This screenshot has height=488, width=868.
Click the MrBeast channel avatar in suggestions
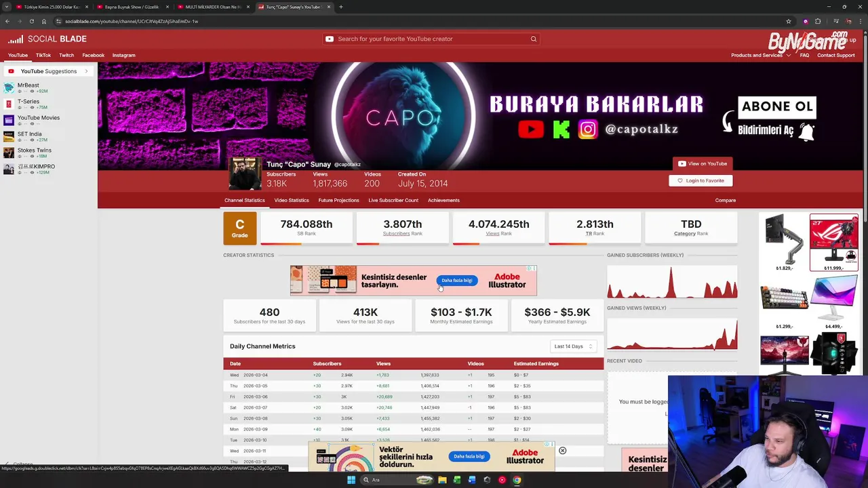(x=8, y=87)
